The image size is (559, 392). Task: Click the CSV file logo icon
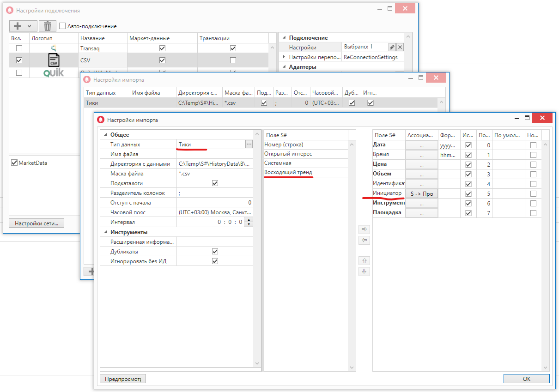coord(54,60)
